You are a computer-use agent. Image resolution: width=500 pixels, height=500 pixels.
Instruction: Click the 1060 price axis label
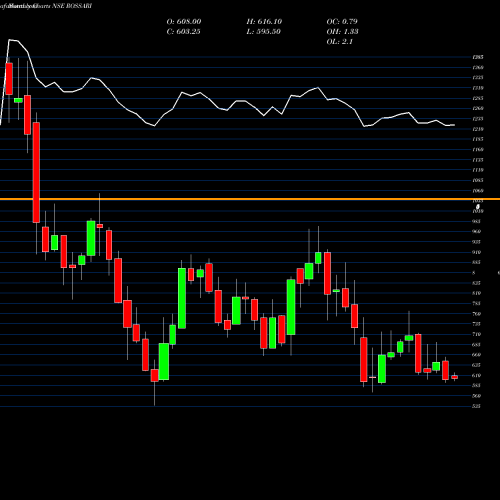(x=478, y=191)
